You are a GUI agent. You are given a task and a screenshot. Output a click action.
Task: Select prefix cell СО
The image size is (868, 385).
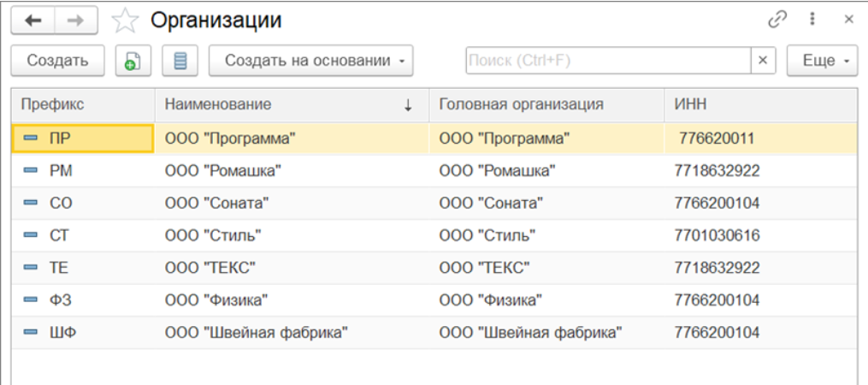(83, 204)
